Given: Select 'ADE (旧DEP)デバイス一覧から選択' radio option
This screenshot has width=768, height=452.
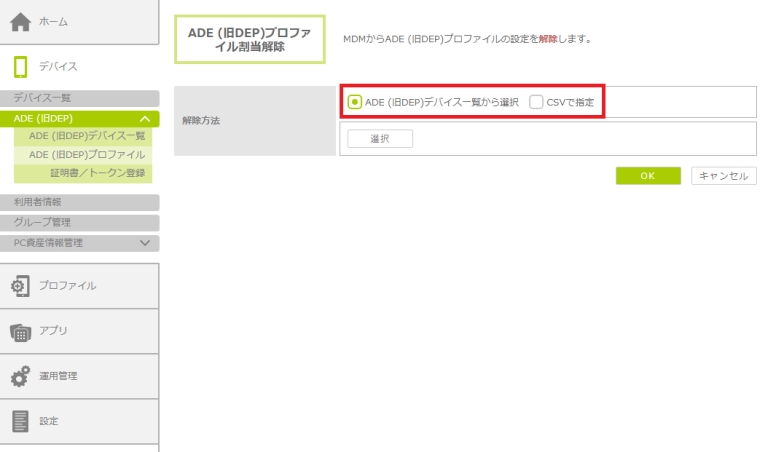Looking at the screenshot, I should point(355,102).
